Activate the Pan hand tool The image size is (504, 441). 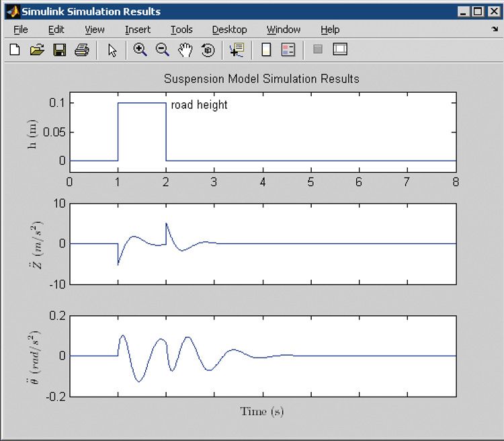tap(185, 50)
